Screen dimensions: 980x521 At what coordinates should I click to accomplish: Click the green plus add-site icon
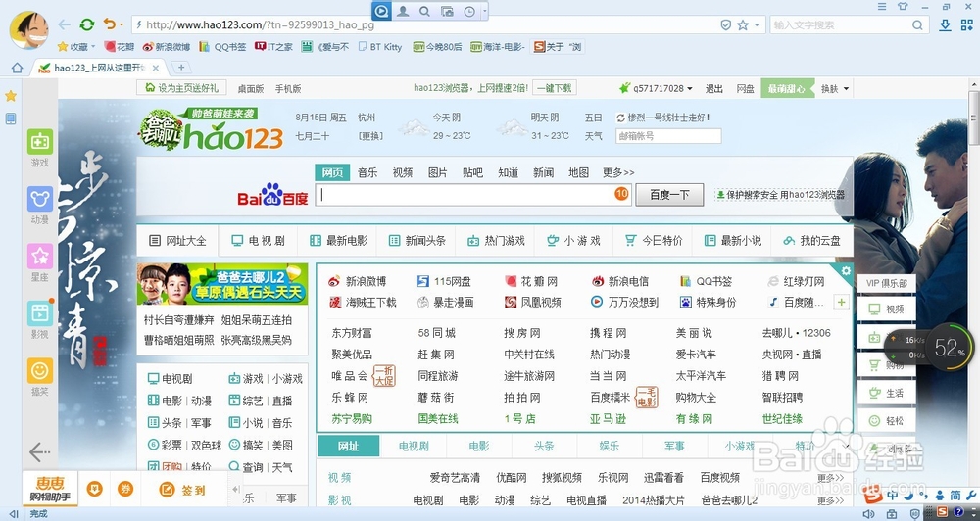click(841, 303)
